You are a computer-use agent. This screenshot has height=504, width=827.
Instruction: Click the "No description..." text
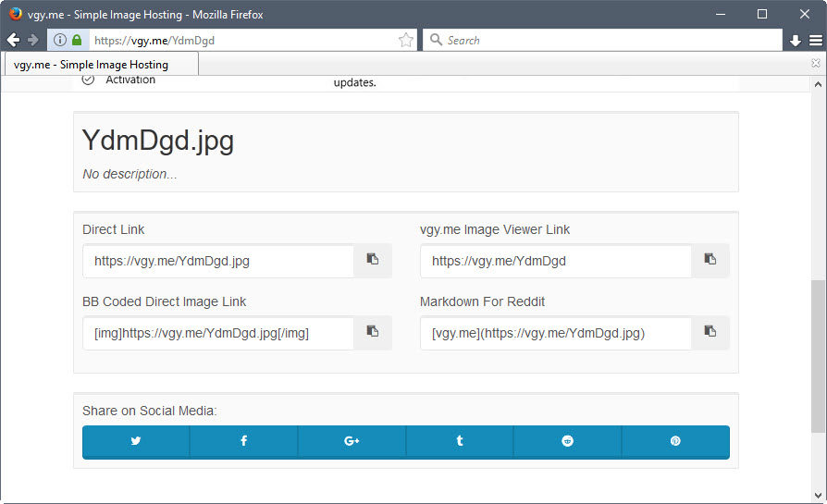click(130, 174)
